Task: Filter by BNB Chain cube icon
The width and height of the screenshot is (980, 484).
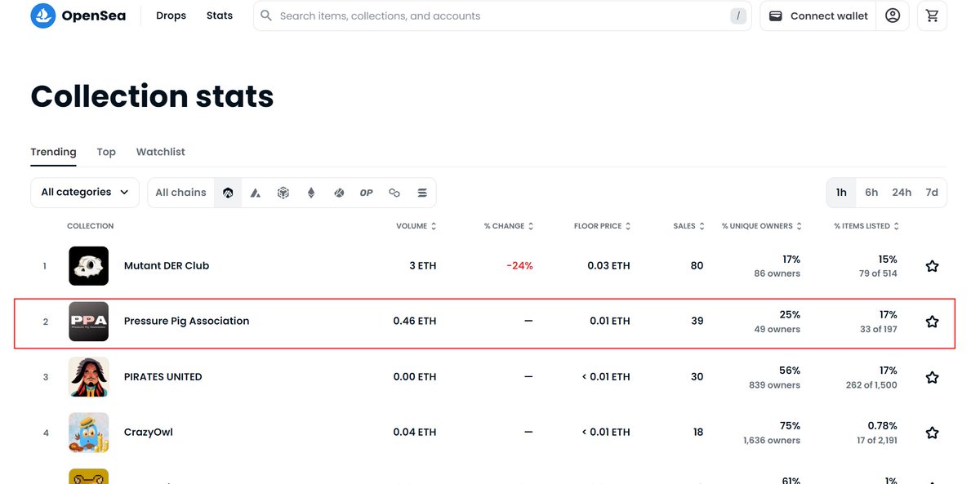Action: (283, 193)
